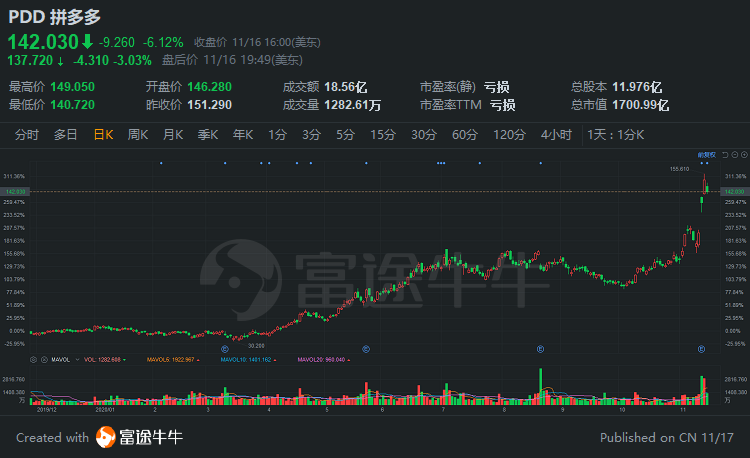Click earnings event marker below the August candles
750x458 pixels.
click(540, 349)
